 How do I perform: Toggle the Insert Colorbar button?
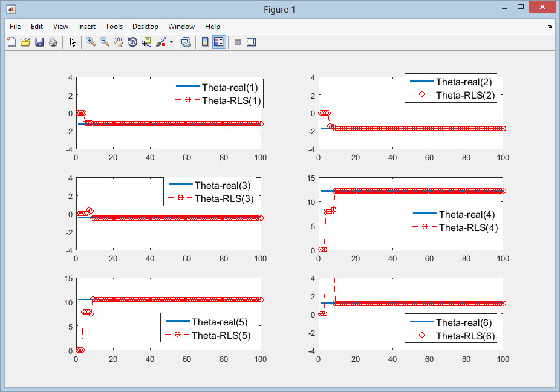[x=205, y=42]
